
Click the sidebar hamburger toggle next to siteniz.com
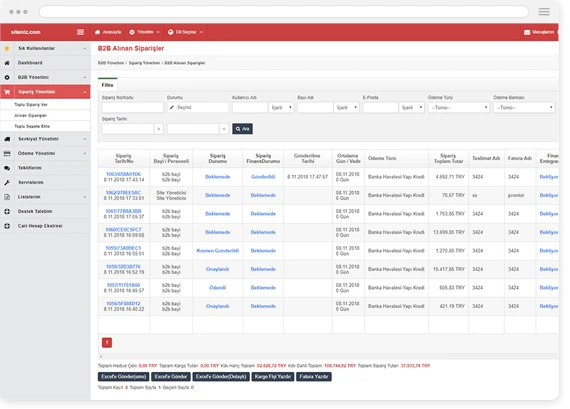80,32
